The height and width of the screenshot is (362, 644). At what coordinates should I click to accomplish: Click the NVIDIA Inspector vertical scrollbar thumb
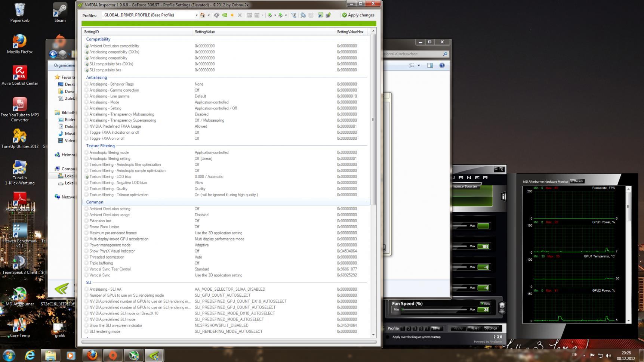pos(373,120)
